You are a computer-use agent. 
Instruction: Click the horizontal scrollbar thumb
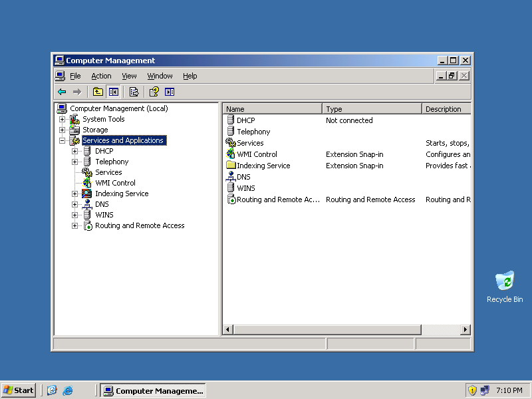[327, 329]
